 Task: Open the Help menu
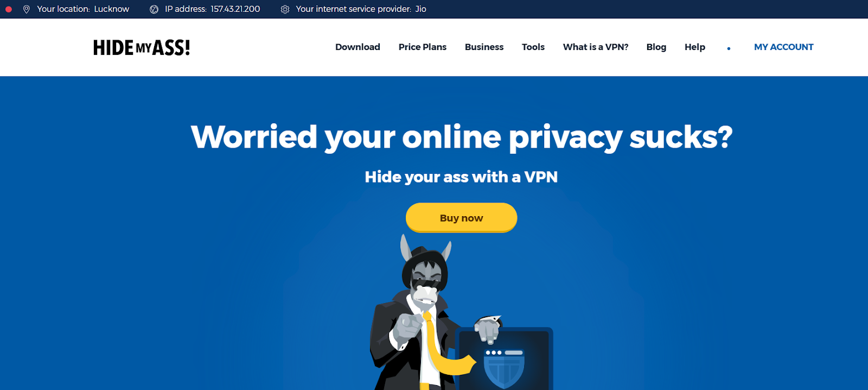click(x=695, y=47)
